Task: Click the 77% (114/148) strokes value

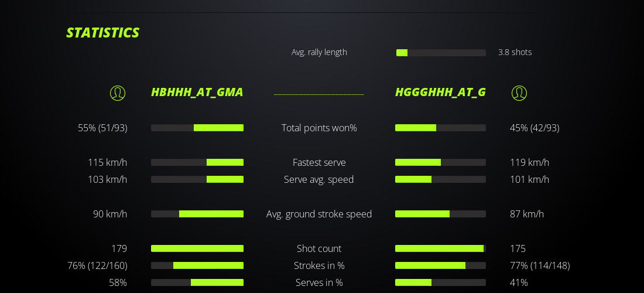Action: tap(540, 265)
